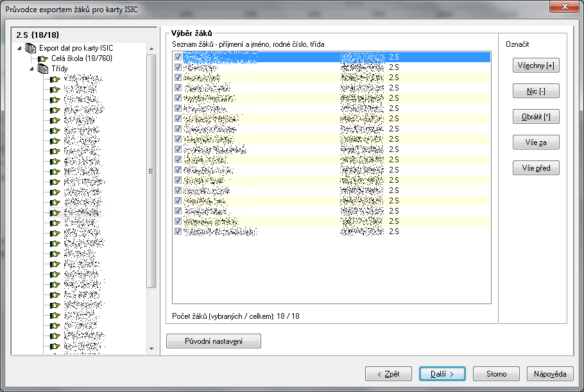584x392 pixels.
Task: Go back with the Zpět button
Action: 388,374
